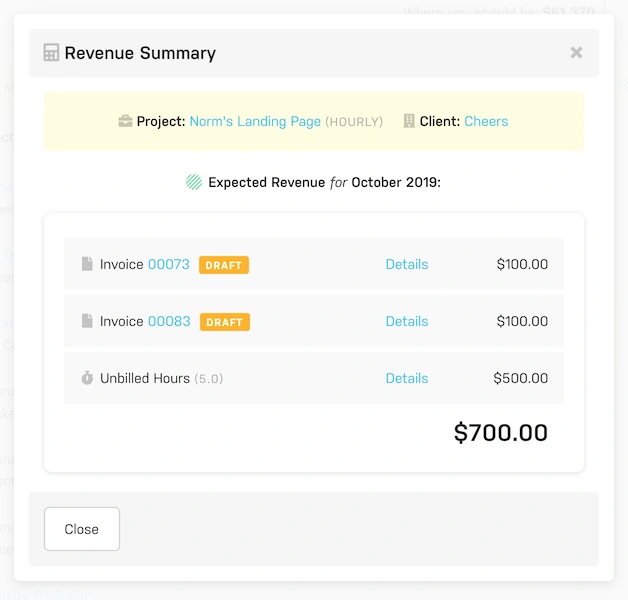Click the DRAFT badge on Invoice 00073
628x600 pixels.
224,265
